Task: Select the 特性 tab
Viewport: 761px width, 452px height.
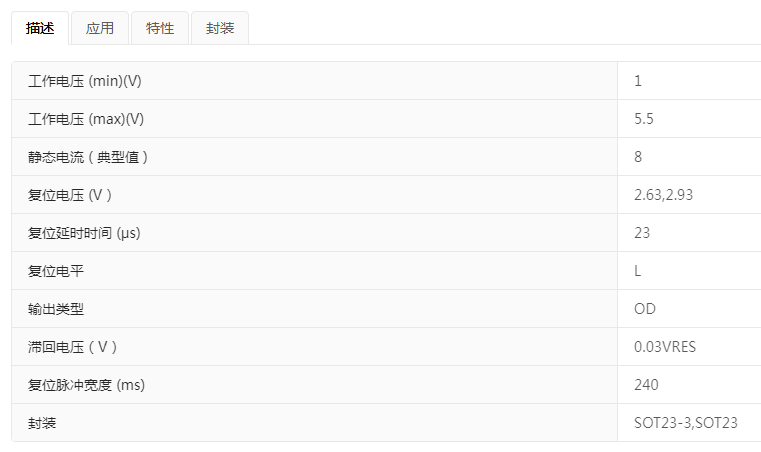Action: click(160, 29)
